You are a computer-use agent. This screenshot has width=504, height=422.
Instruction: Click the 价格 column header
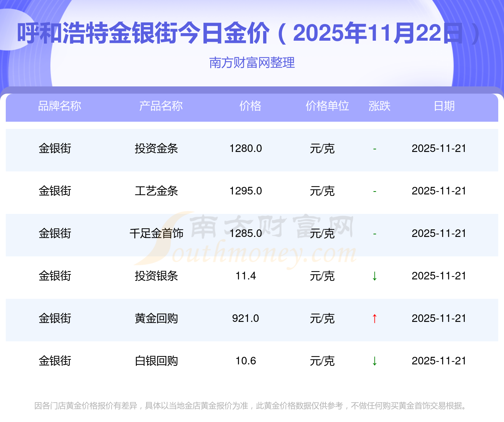250,106
